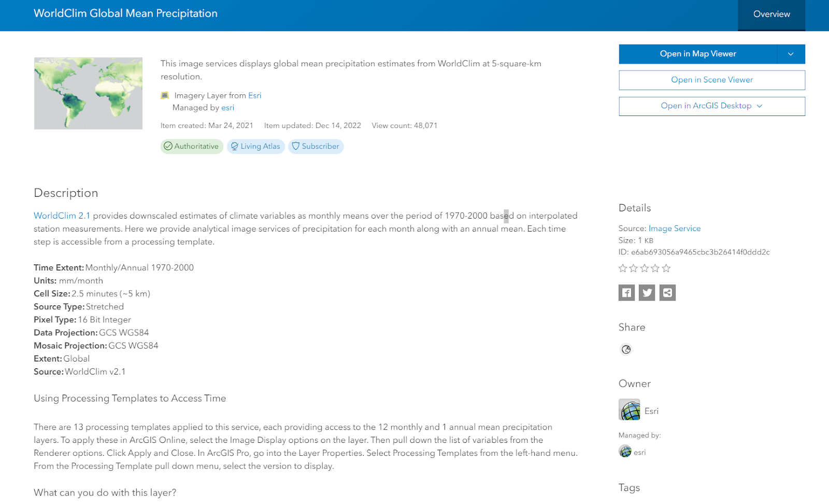Screen dimensions: 829x504
Task: Click the WorldClim Global Mean Precipitation title
Action: tap(125, 13)
